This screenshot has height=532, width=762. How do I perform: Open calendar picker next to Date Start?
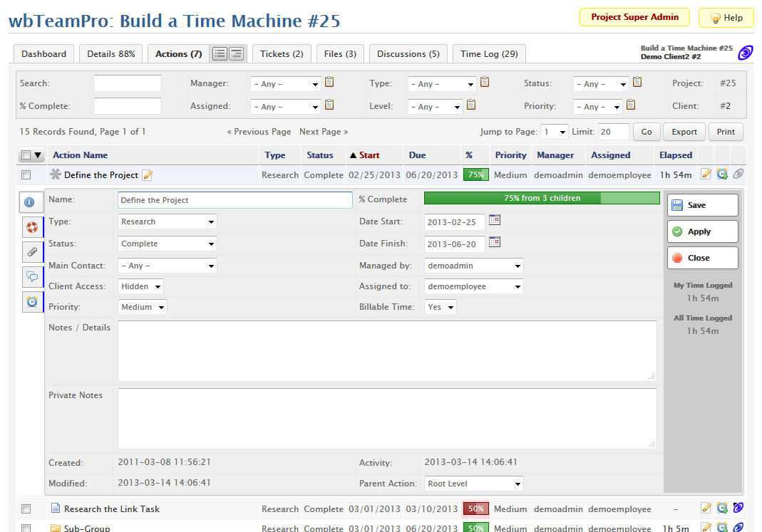pos(495,220)
